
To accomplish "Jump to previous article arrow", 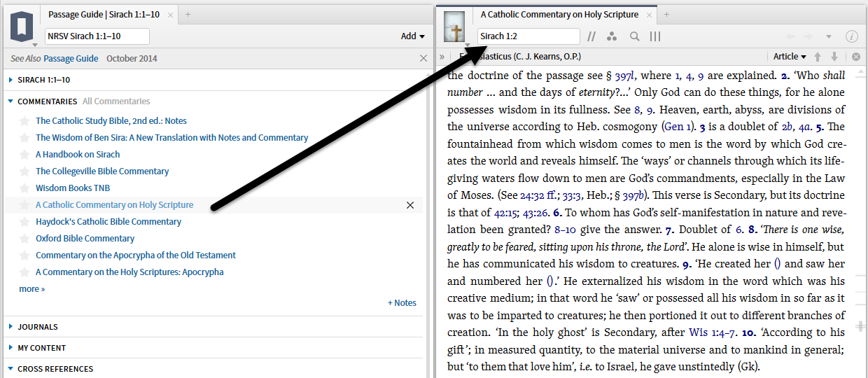I will (x=818, y=57).
